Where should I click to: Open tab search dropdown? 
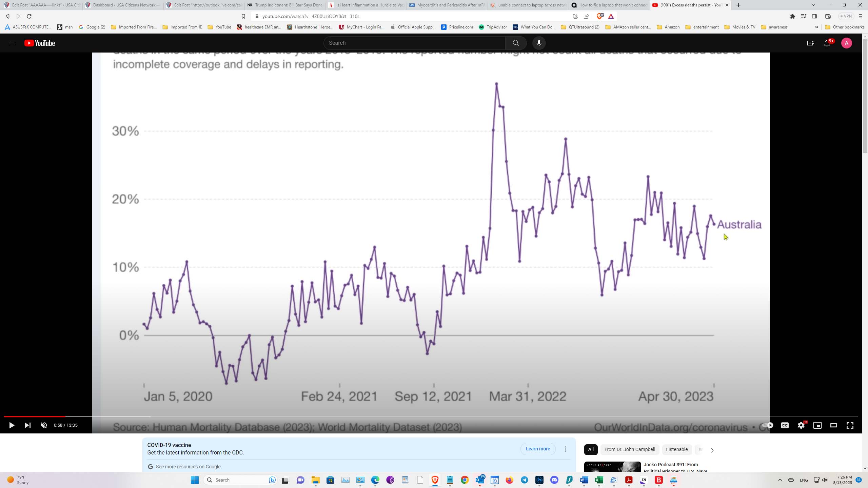pos(813,5)
